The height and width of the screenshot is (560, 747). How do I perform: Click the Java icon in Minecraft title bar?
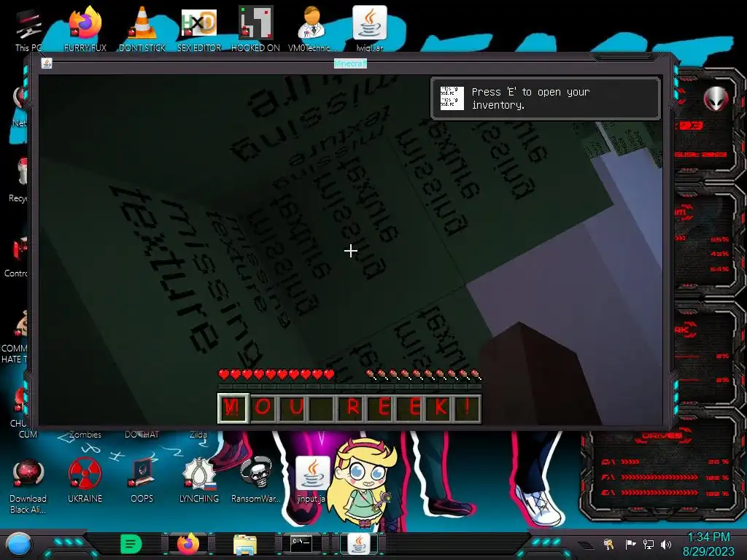(46, 63)
